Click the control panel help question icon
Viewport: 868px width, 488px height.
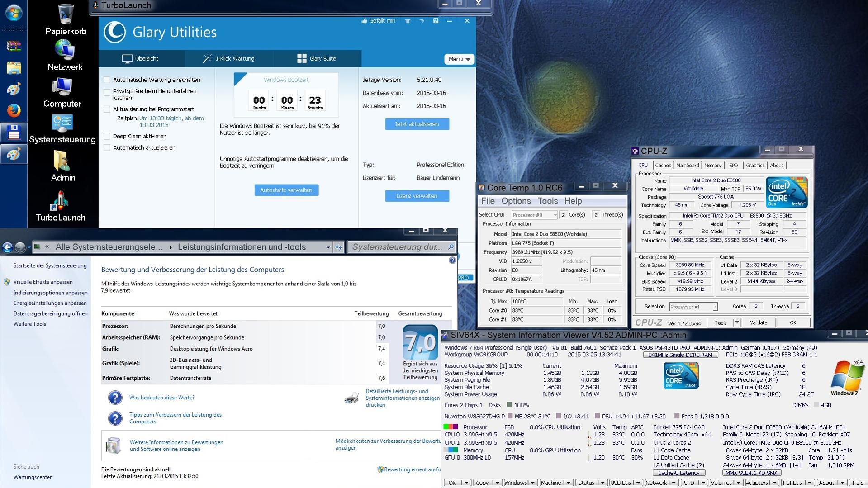coord(452,261)
